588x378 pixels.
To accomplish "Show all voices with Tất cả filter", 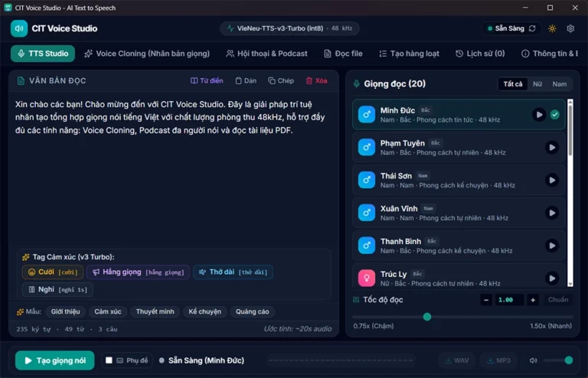I will point(513,84).
